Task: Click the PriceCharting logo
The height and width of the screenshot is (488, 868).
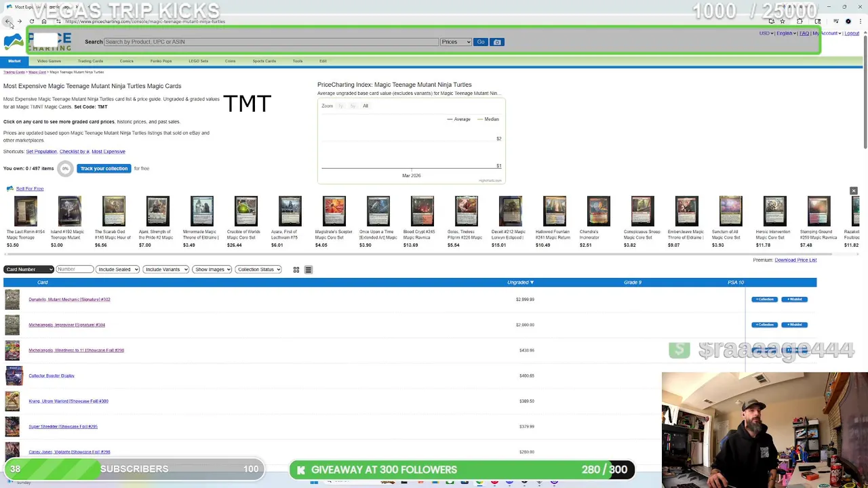Action: click(x=37, y=42)
